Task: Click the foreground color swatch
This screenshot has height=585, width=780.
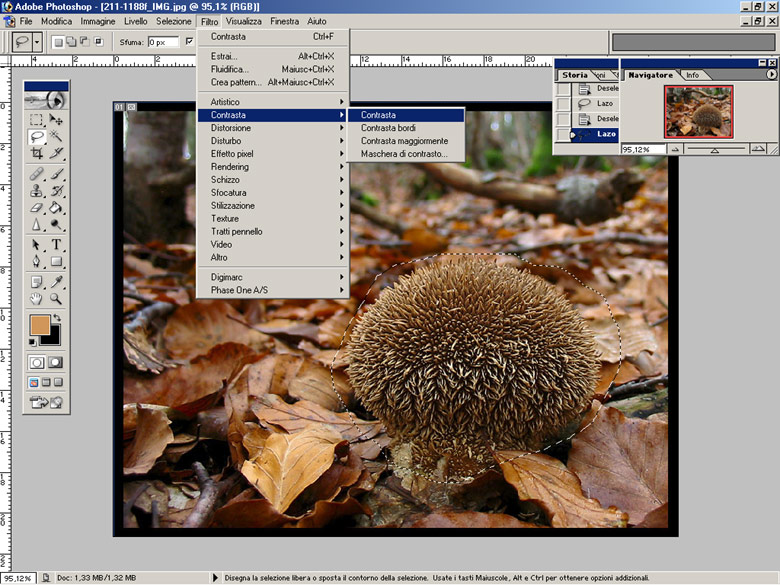Action: tap(39, 325)
